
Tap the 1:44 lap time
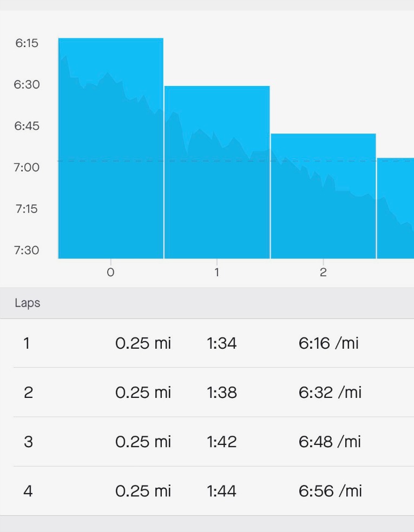click(x=221, y=491)
